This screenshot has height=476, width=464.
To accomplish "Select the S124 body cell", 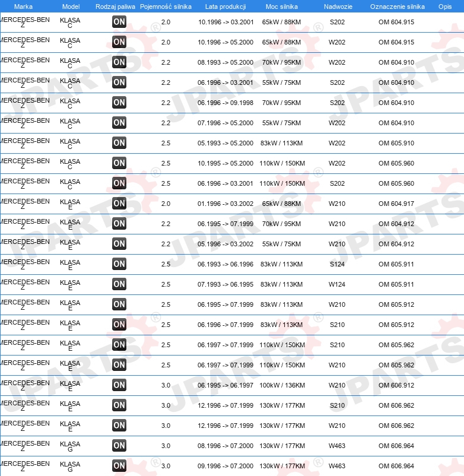I will pyautogui.click(x=337, y=264).
